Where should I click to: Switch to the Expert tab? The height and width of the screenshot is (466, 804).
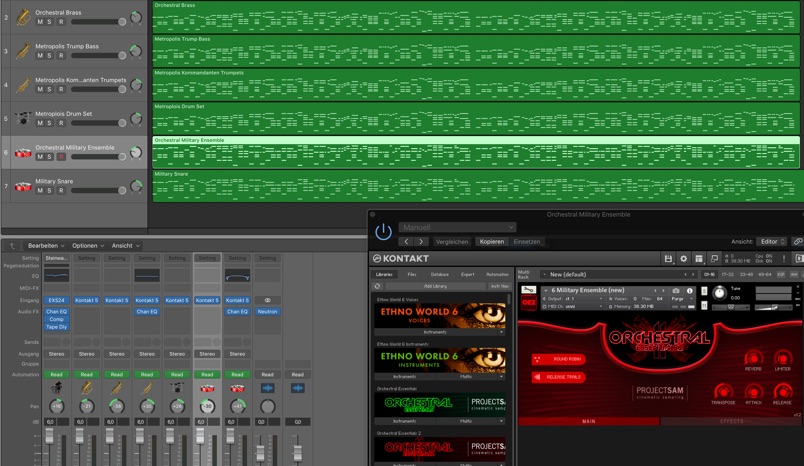pyautogui.click(x=468, y=274)
